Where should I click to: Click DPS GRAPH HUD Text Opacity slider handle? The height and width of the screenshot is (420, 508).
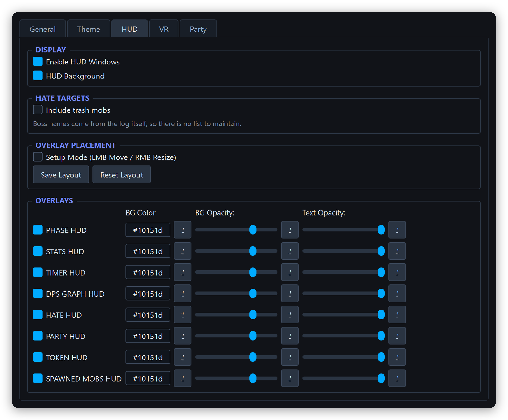click(x=381, y=294)
